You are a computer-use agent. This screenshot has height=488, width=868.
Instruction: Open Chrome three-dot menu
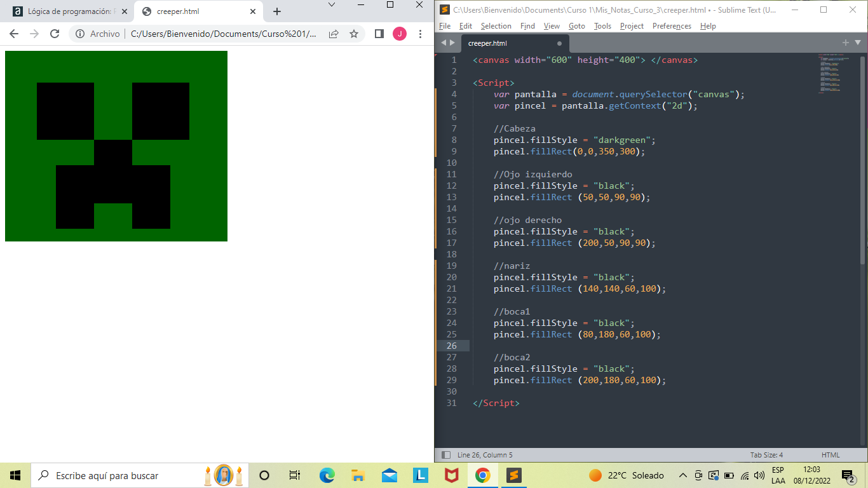click(x=420, y=34)
